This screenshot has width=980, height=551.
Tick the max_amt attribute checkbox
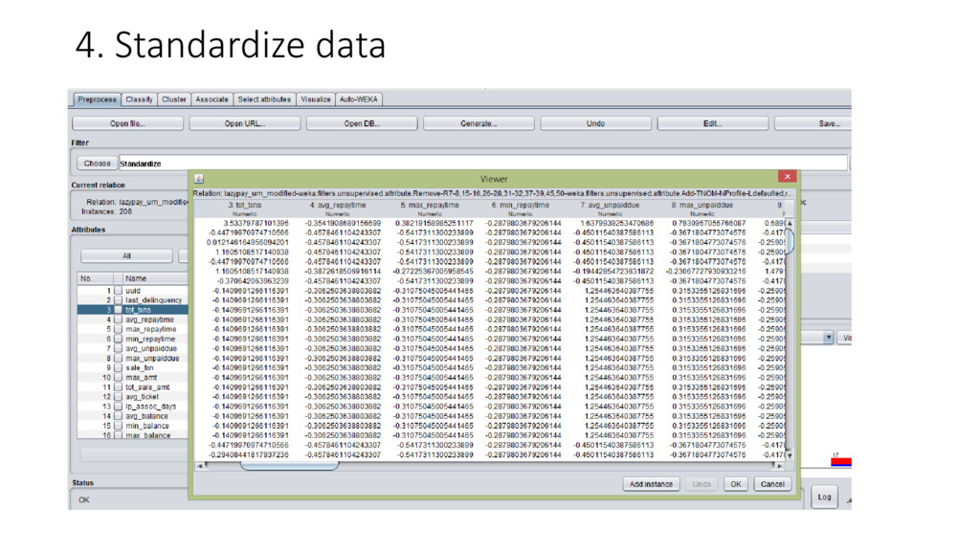pyautogui.click(x=118, y=377)
